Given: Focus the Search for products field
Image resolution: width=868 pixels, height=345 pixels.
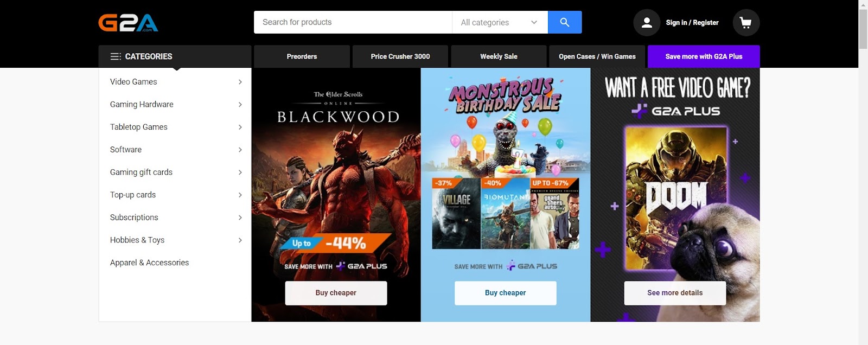Looking at the screenshot, I should tap(353, 22).
